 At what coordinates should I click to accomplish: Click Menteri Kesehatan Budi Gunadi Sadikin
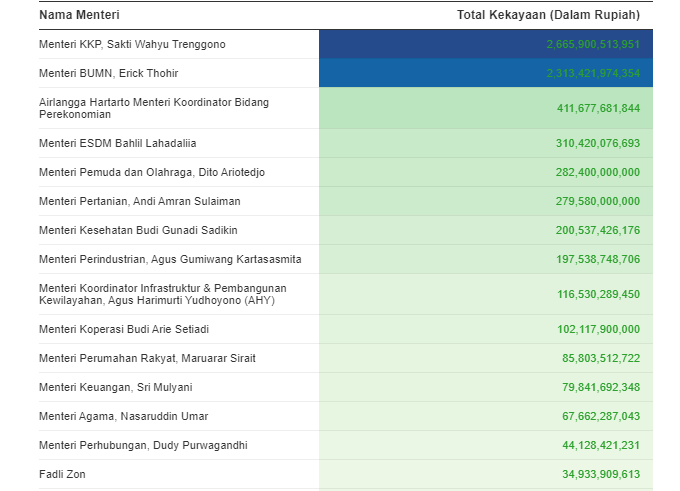point(138,230)
